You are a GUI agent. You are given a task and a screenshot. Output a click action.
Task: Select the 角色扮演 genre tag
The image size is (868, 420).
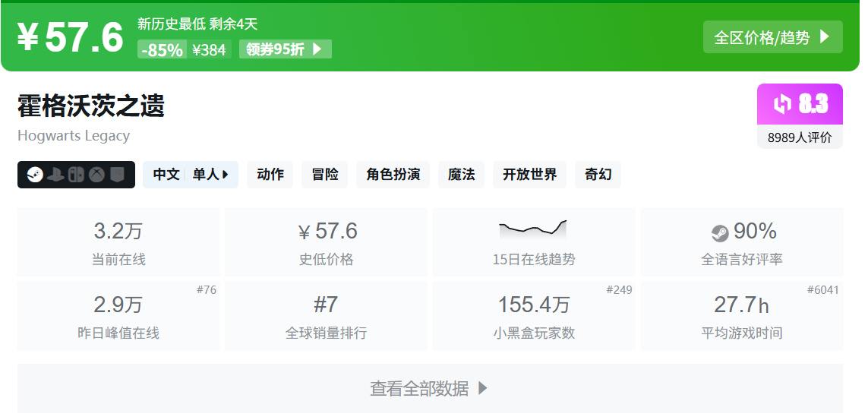[393, 175]
